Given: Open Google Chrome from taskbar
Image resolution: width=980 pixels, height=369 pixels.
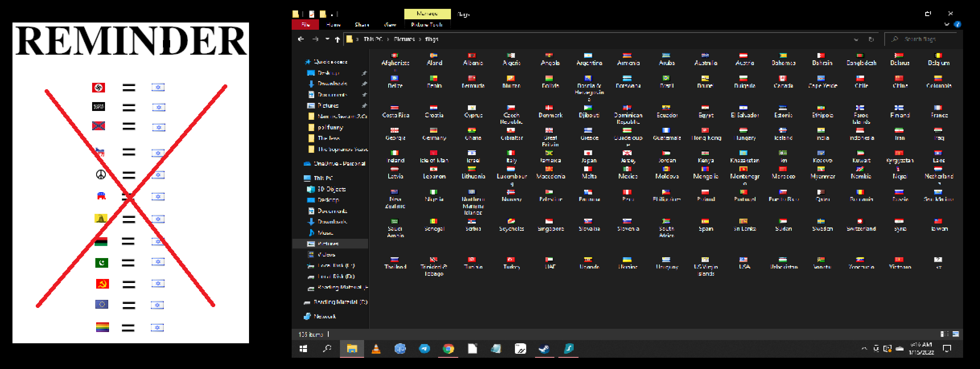Looking at the screenshot, I should click(448, 348).
